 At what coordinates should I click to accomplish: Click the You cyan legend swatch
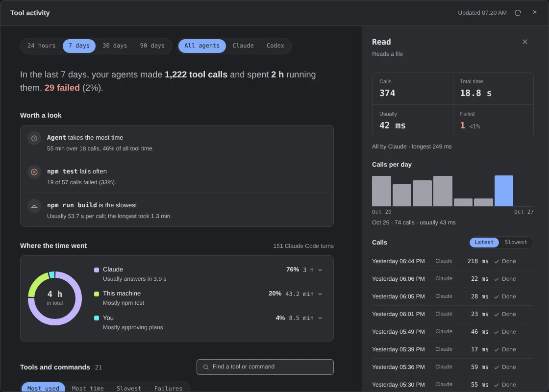[x=97, y=318]
